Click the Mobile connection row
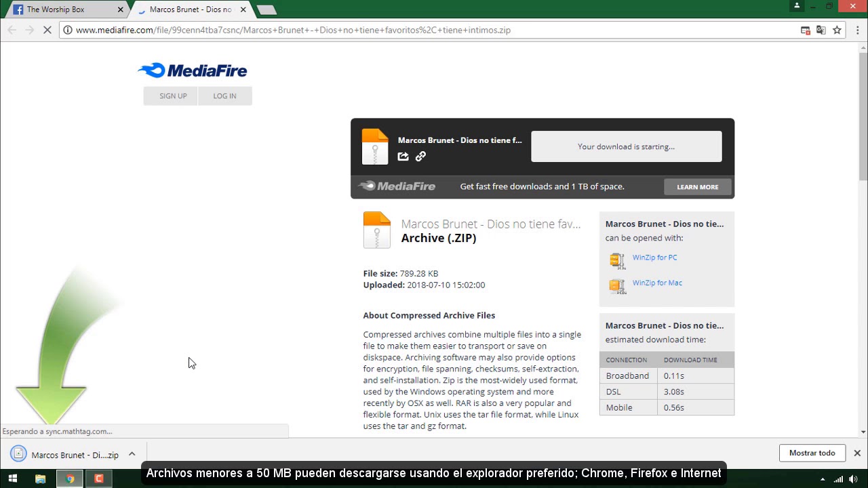This screenshot has width=868, height=488. click(667, 407)
